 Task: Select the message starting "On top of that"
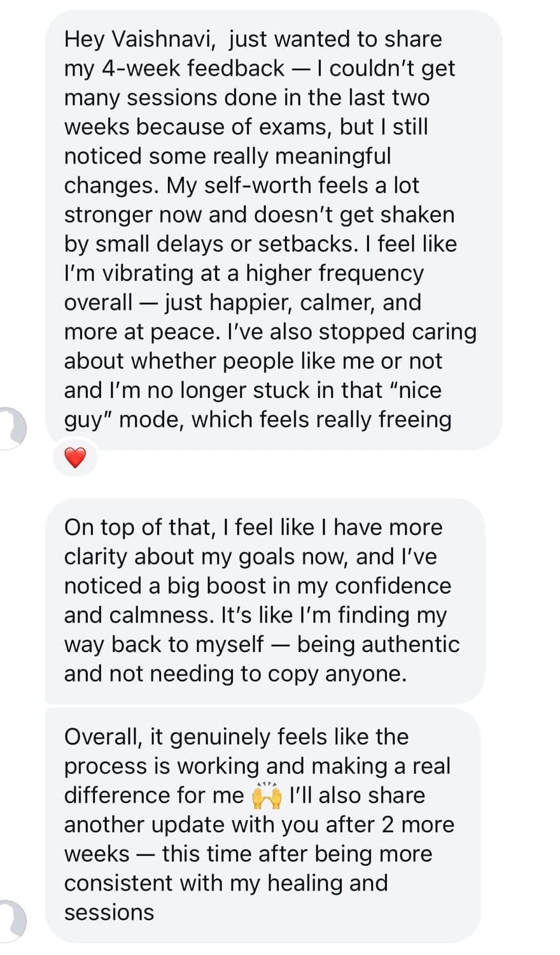265,600
